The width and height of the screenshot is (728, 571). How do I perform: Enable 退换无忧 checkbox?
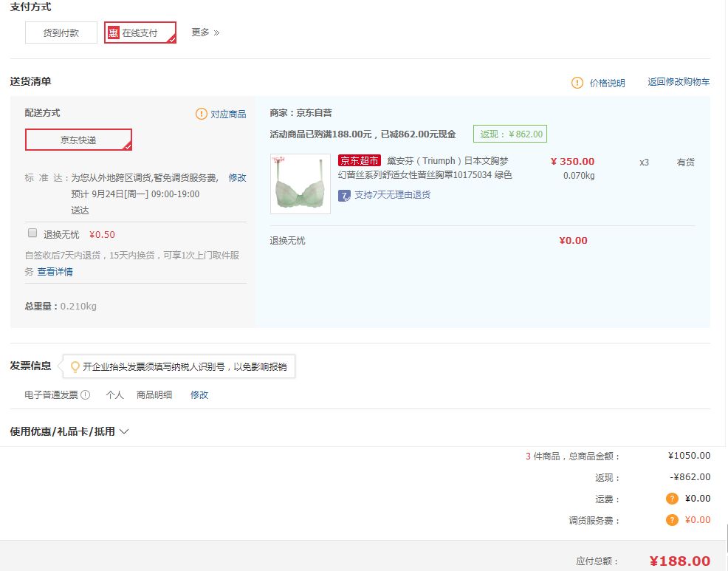32,233
